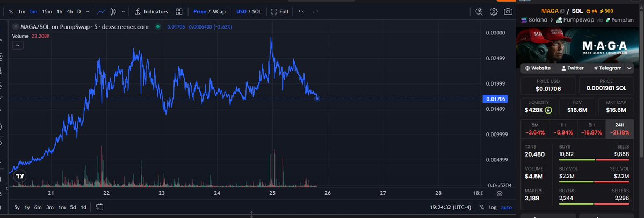Toggle chart to MCap mode
This screenshot has width=644, height=218.
pyautogui.click(x=219, y=11)
